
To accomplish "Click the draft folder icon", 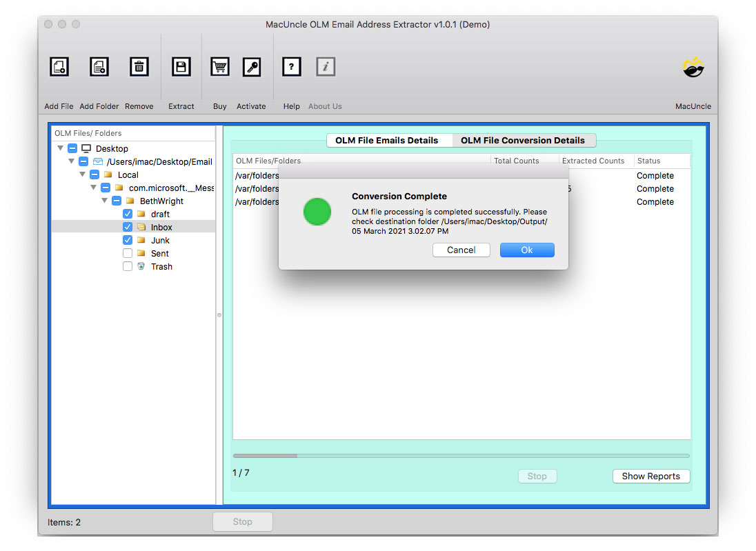I will (141, 214).
